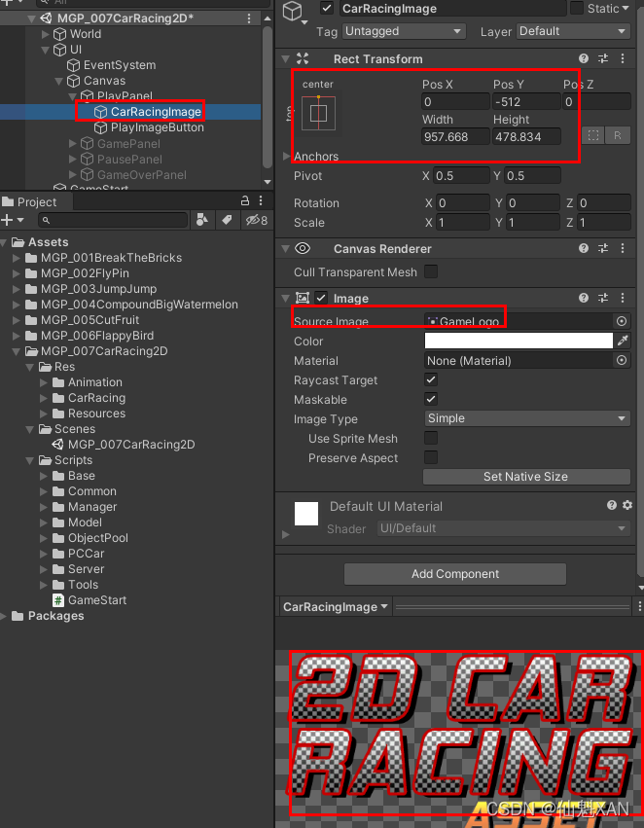Open the Tag dropdown Untagged
This screenshot has width=644, height=828.
pos(404,31)
